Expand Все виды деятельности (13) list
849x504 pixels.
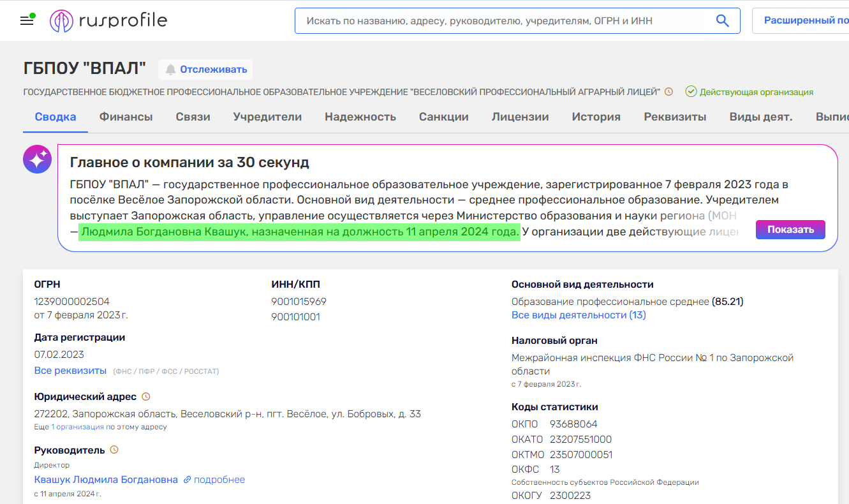tap(578, 315)
